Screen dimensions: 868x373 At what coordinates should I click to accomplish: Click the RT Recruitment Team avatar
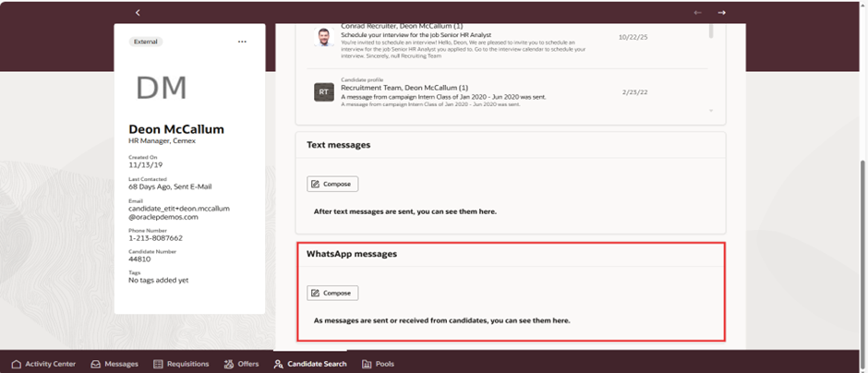coord(324,92)
